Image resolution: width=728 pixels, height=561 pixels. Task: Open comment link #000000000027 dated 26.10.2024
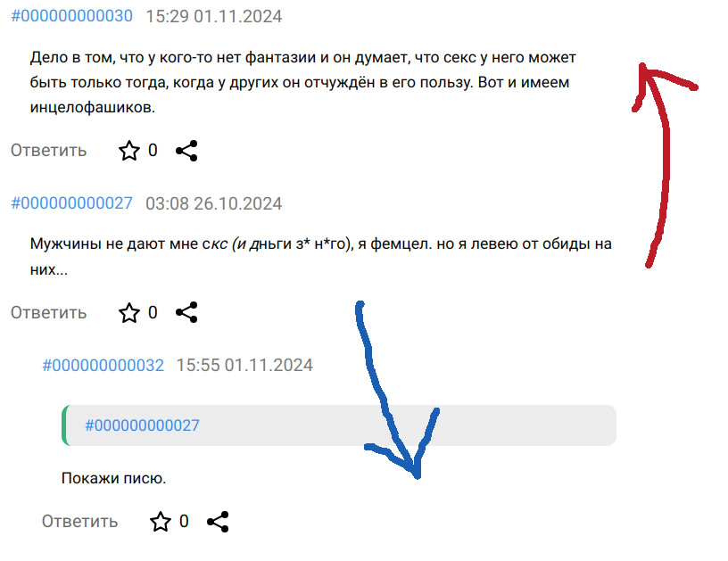(x=72, y=203)
